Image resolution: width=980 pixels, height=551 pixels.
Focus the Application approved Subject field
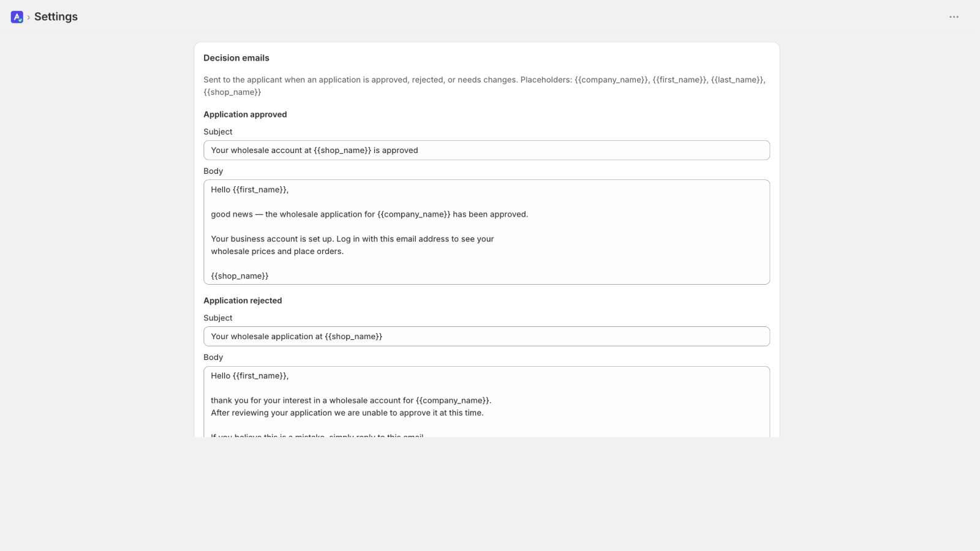(486, 150)
